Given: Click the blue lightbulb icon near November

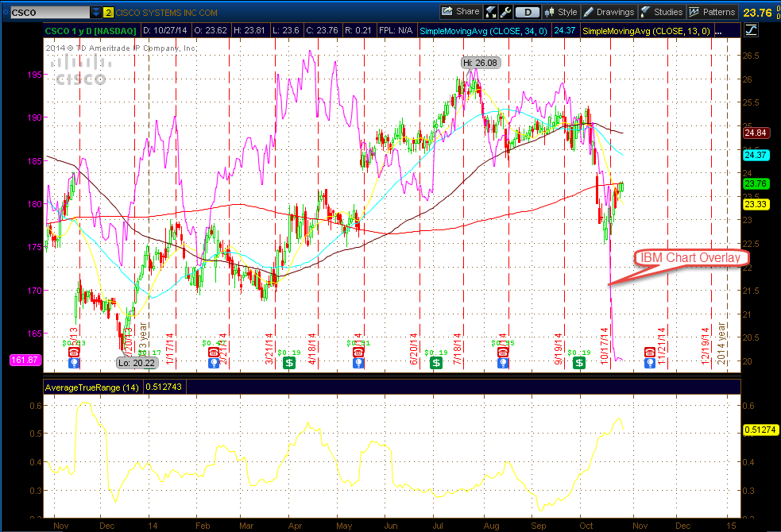Looking at the screenshot, I should 74,363.
